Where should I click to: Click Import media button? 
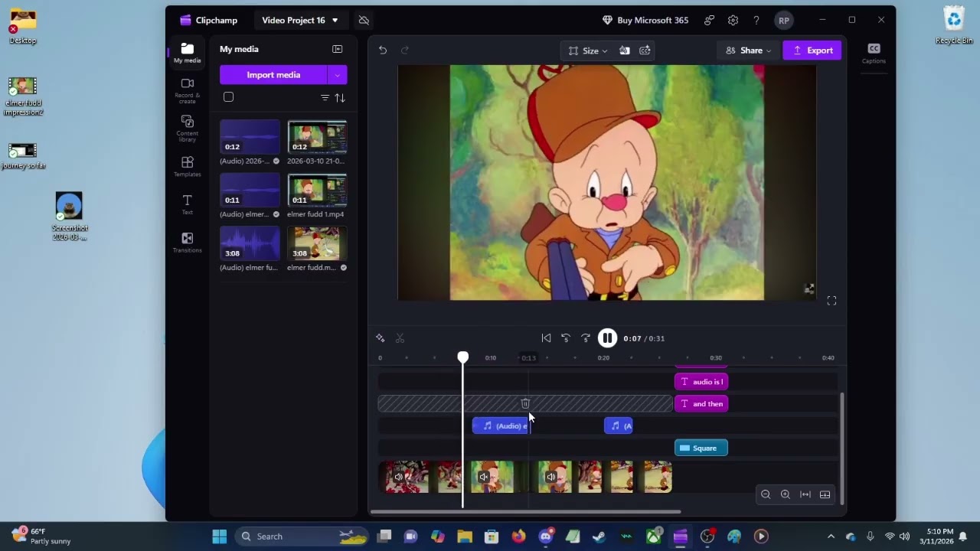(x=273, y=75)
